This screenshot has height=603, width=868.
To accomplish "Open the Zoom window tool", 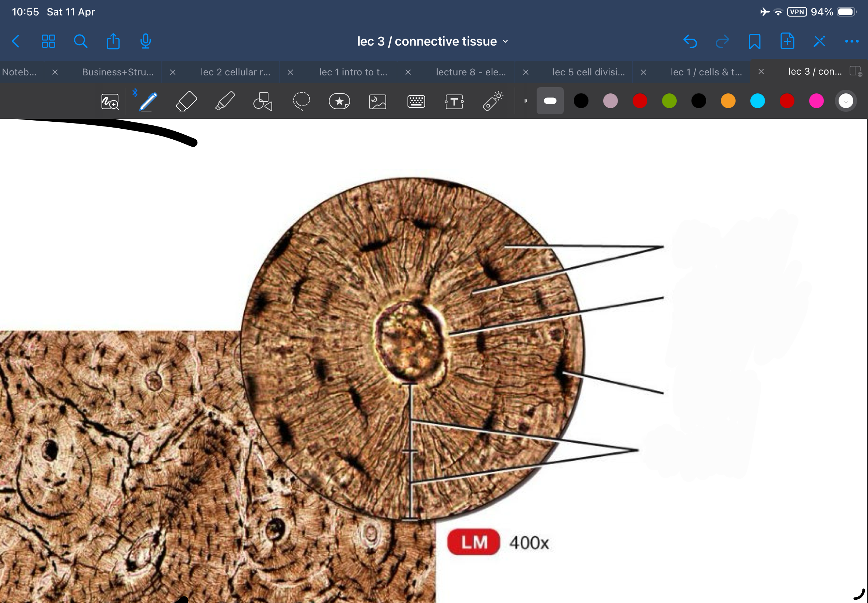I will pos(110,101).
